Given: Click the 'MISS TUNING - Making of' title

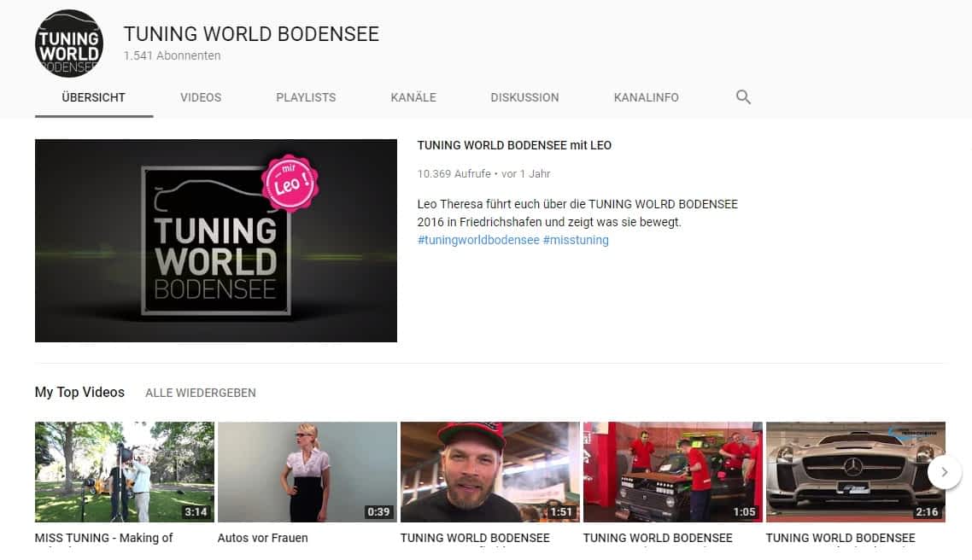Looking at the screenshot, I should click(103, 538).
